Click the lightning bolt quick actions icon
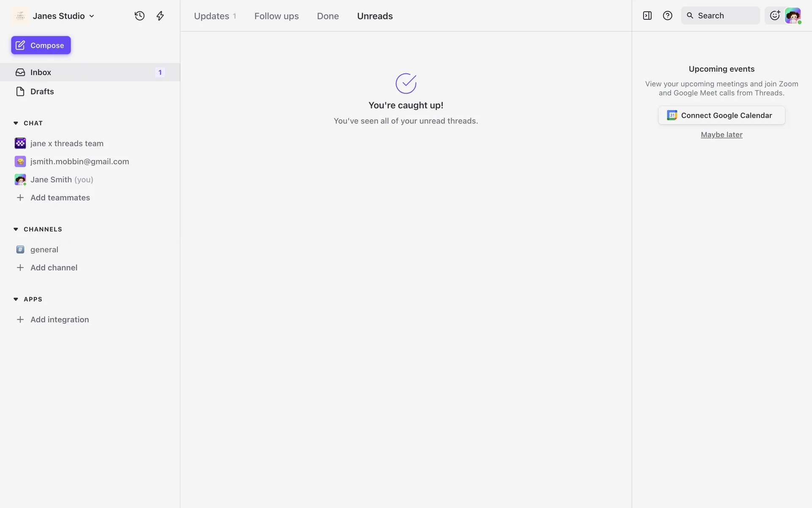Image resolution: width=812 pixels, height=508 pixels. pos(160,16)
